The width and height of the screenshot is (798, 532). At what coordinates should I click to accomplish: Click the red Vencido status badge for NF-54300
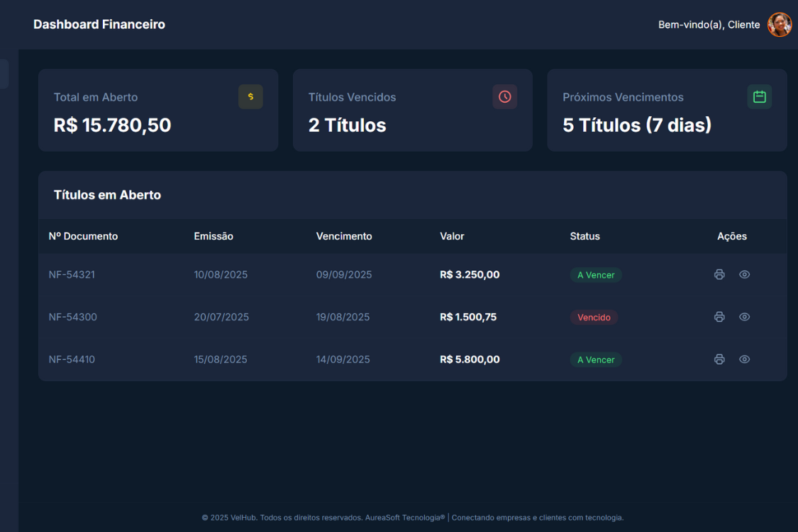point(594,317)
